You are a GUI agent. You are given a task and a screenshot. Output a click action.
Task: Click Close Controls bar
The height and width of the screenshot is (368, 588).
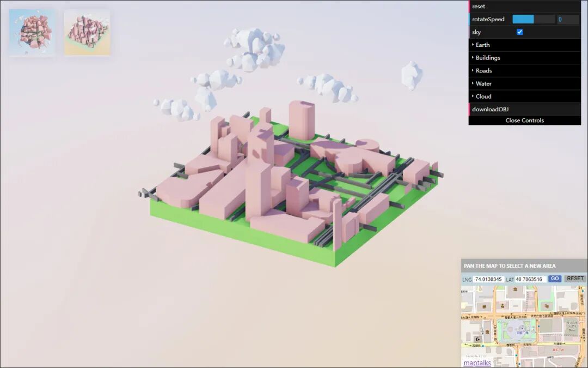pyautogui.click(x=525, y=120)
